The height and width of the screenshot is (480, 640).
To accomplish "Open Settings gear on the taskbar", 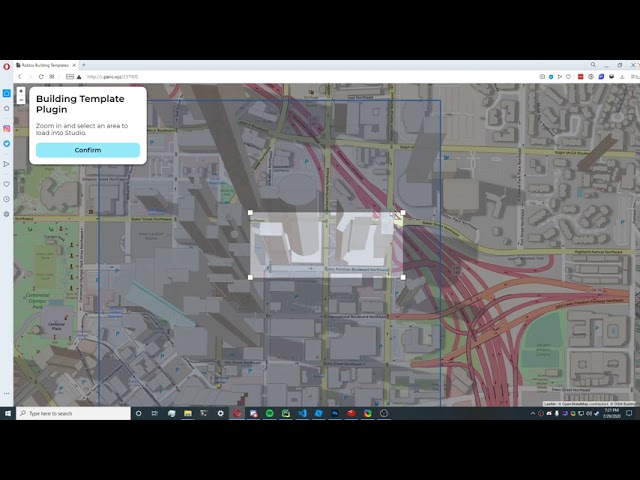I will click(220, 413).
